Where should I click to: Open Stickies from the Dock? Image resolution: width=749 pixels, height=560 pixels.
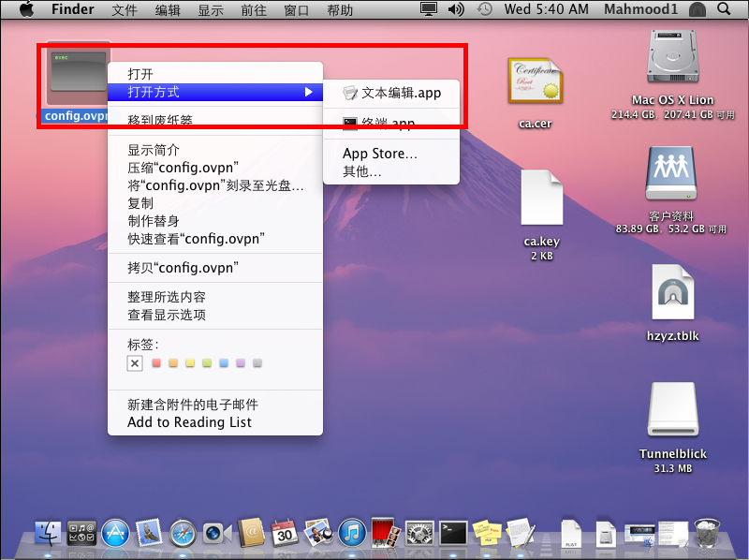[x=487, y=533]
